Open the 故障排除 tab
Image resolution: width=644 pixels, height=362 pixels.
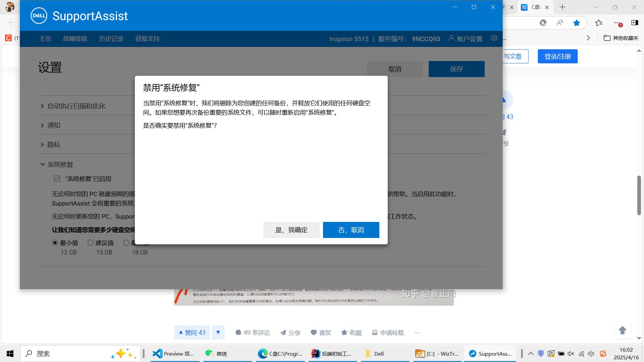tap(75, 39)
